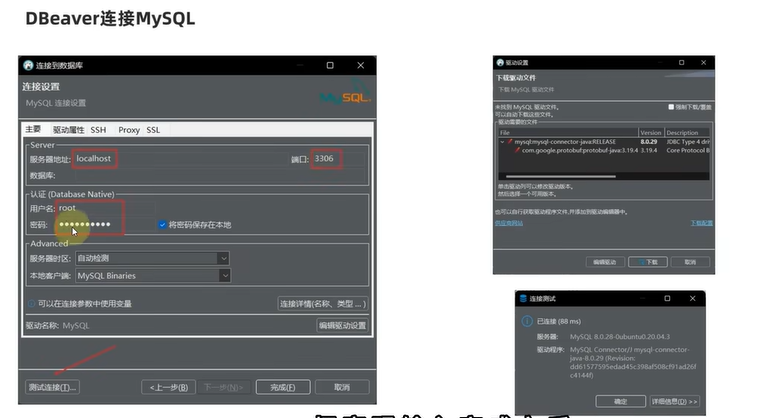
Task: Click the 密码 field
Action: pos(106,224)
